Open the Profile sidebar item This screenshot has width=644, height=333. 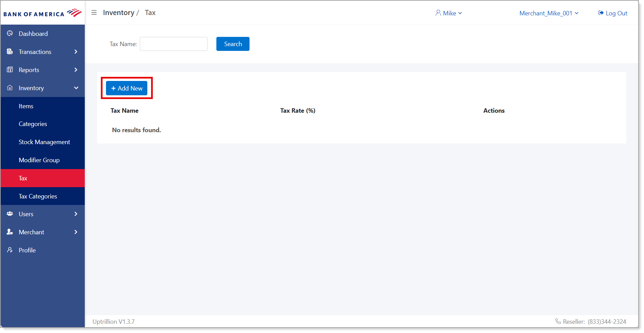click(43, 250)
